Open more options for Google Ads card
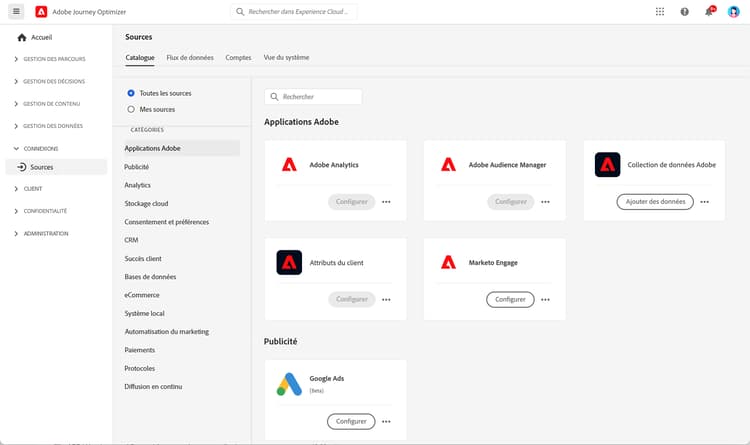 386,422
